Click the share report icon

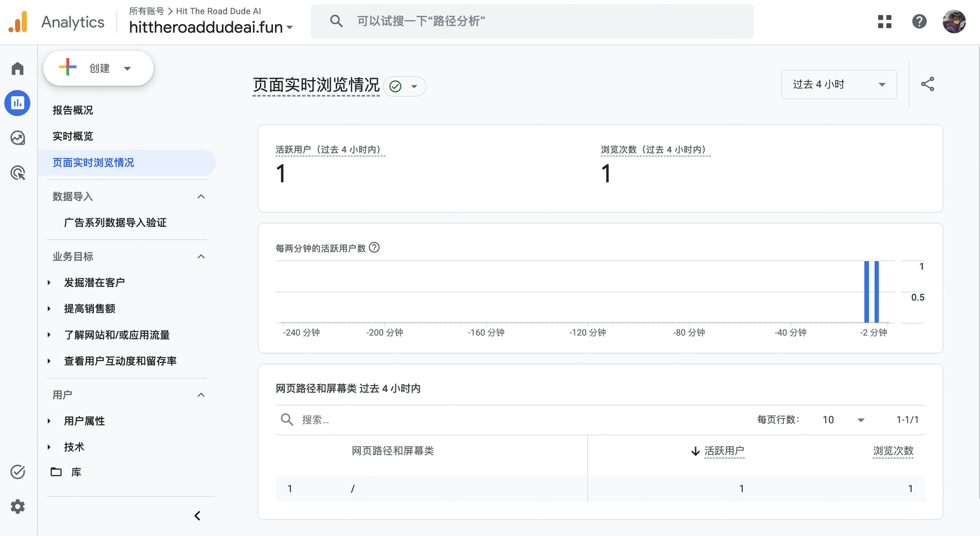pos(928,84)
